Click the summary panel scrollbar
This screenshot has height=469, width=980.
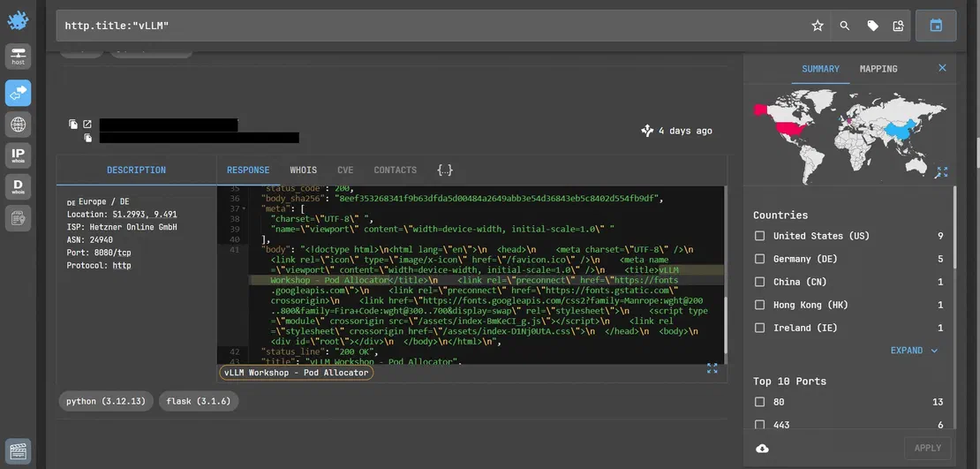(955, 228)
